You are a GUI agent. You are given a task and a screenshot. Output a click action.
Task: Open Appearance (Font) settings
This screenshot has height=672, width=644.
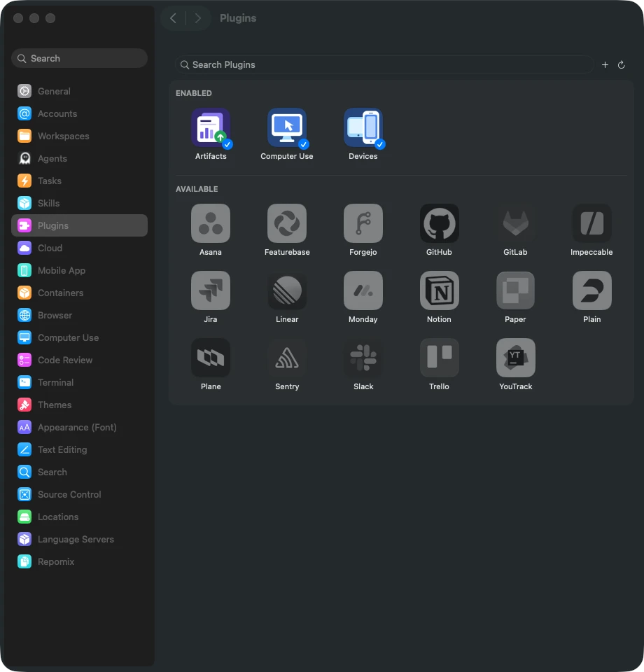(79, 427)
